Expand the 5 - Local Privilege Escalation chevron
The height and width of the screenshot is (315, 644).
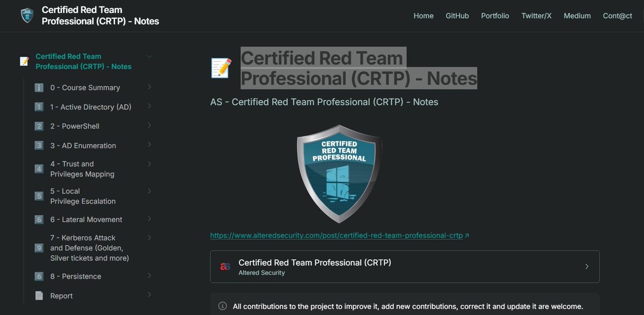tap(149, 191)
